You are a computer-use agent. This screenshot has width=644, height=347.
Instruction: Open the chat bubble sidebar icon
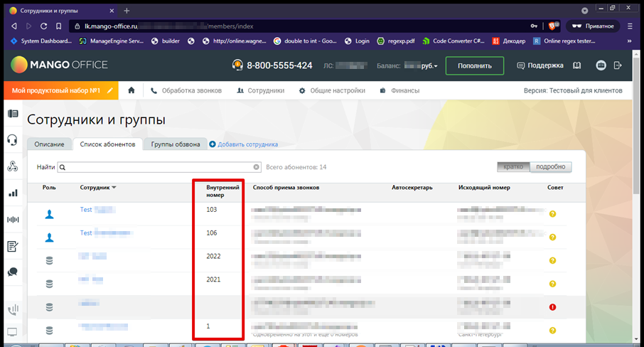(x=12, y=272)
